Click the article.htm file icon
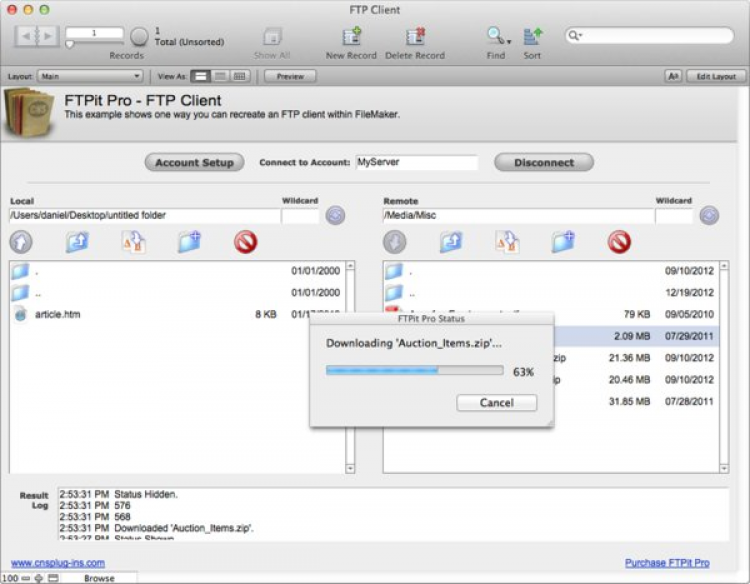The width and height of the screenshot is (750, 584). pyautogui.click(x=20, y=314)
